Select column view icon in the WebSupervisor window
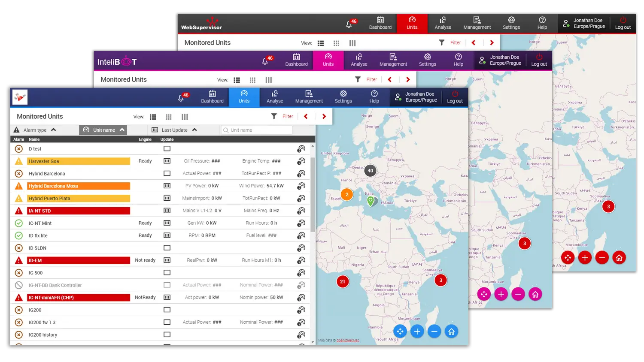 352,43
